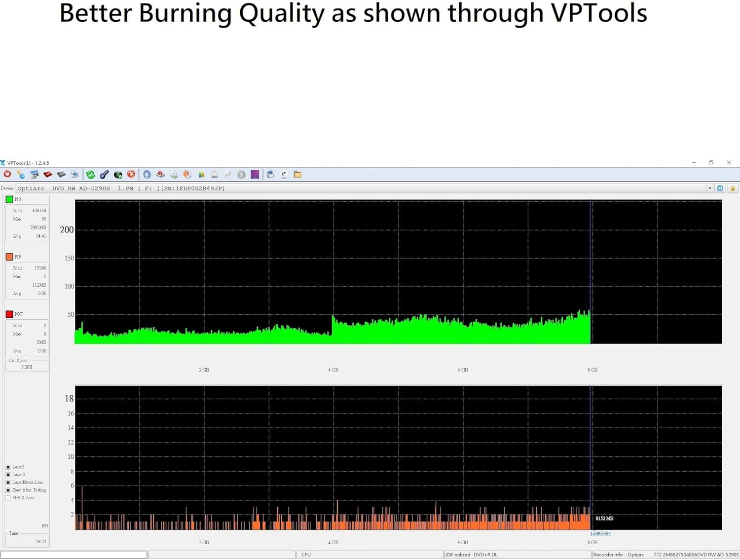This screenshot has height=560, width=740.
Task: Enable the MM X-Axis checkbox
Action: [x=8, y=498]
